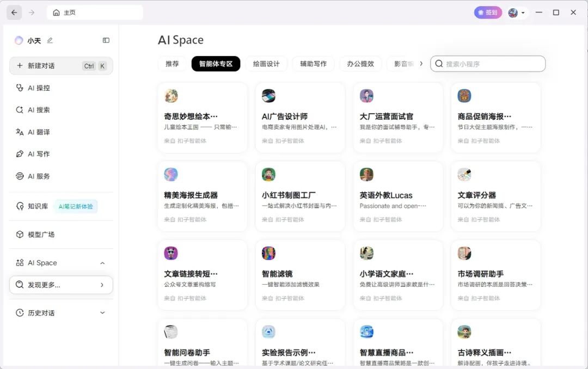The image size is (588, 369).
Task: Open the 大厂运营面试官 agent icon
Action: [366, 96]
